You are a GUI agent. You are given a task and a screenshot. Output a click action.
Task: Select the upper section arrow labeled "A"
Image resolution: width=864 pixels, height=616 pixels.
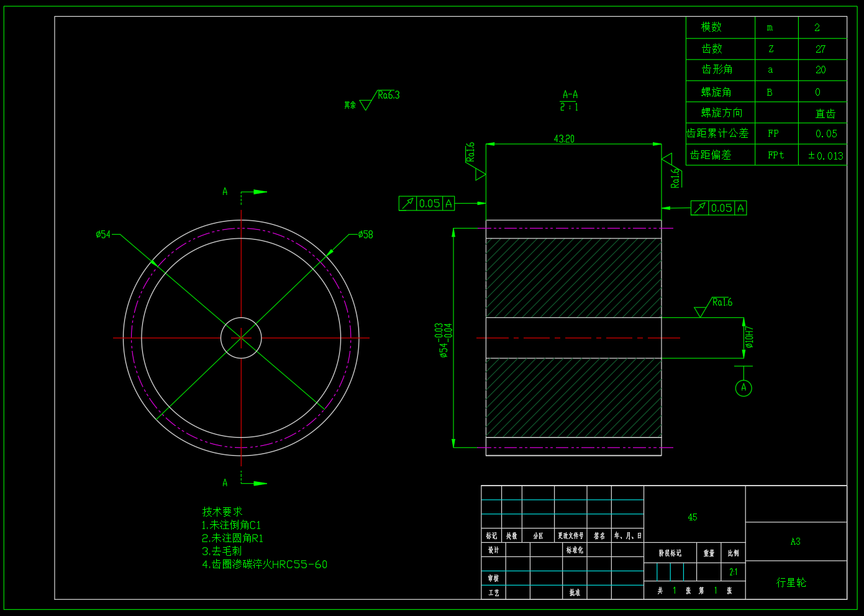245,192
